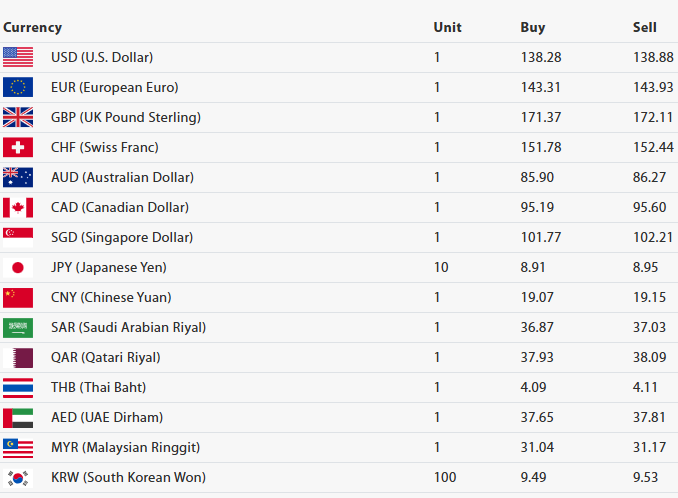The width and height of the screenshot is (678, 498).
Task: Select the Australian flag icon
Action: click(18, 178)
